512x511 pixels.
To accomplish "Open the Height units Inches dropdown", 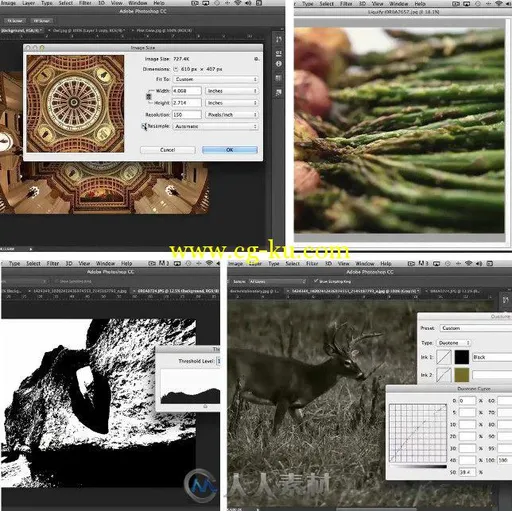I will [232, 103].
